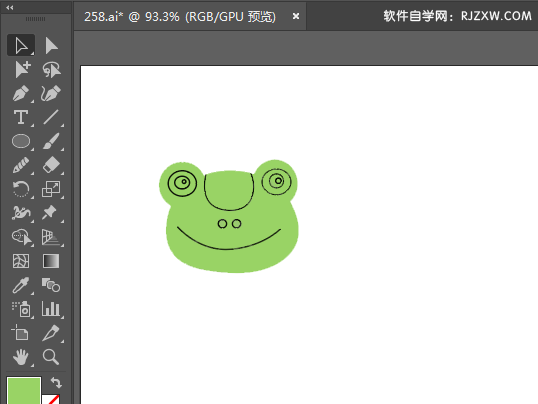
Task: Select the Direct Selection tool
Action: (x=51, y=45)
